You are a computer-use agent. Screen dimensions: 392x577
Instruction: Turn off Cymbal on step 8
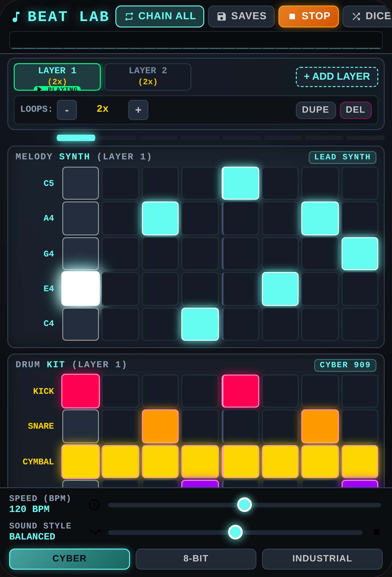coord(360,462)
